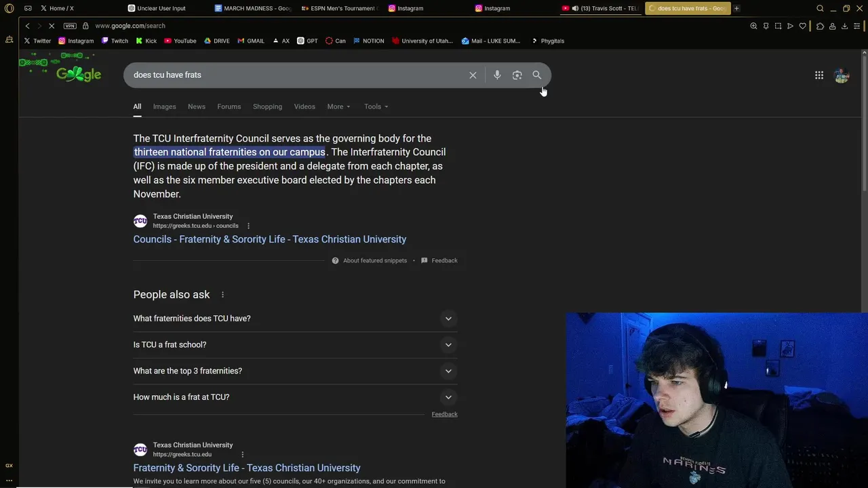
Task: Click the tab search magnifier icon
Action: point(820,8)
